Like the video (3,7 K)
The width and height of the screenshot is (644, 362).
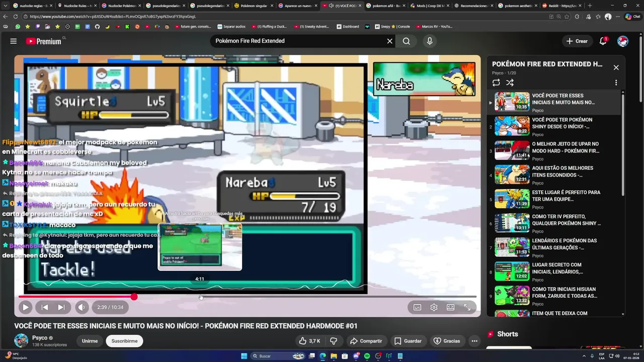[309, 341]
